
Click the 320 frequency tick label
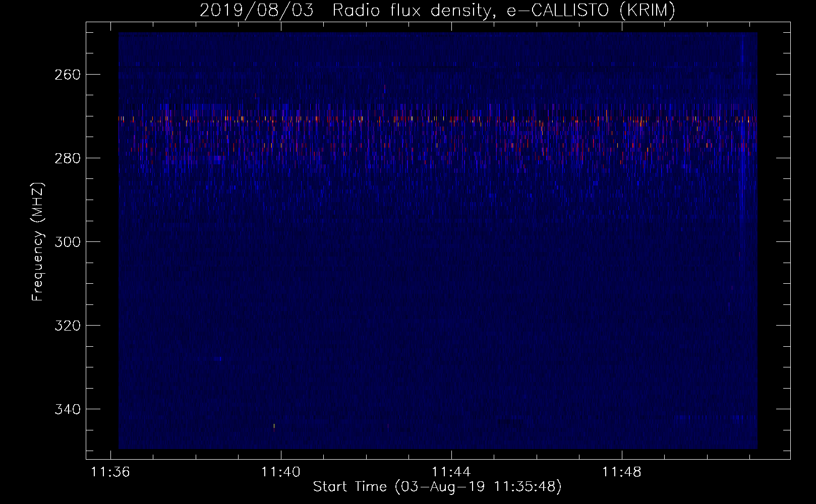(67, 326)
